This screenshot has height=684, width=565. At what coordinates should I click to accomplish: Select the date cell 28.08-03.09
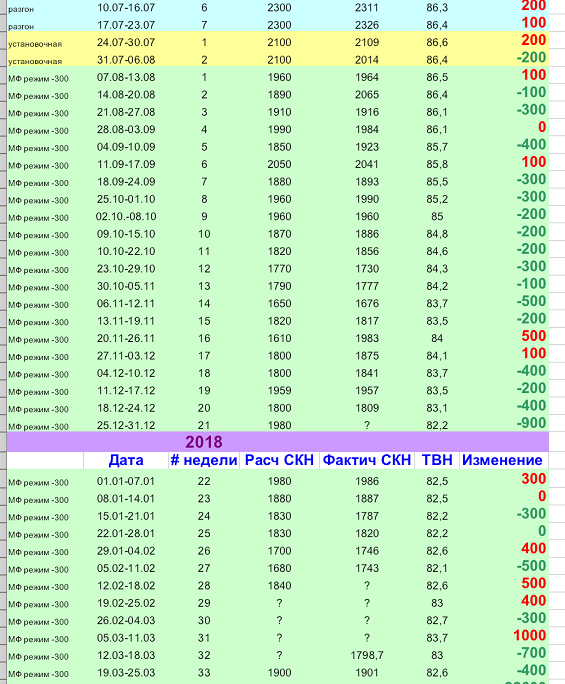pos(126,130)
